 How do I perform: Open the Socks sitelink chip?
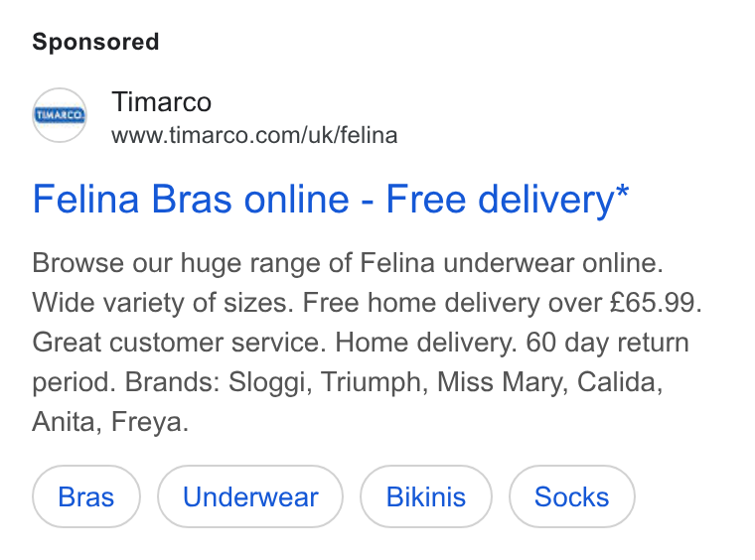[x=572, y=496]
